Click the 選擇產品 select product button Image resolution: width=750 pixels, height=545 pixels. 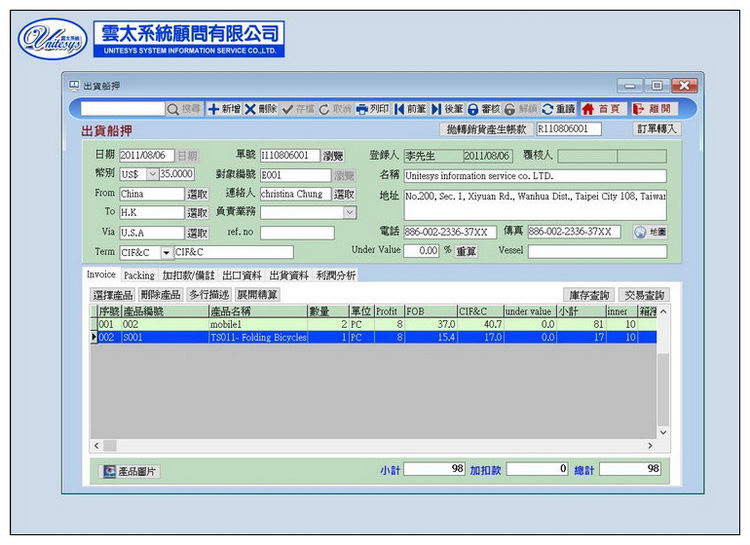point(113,295)
